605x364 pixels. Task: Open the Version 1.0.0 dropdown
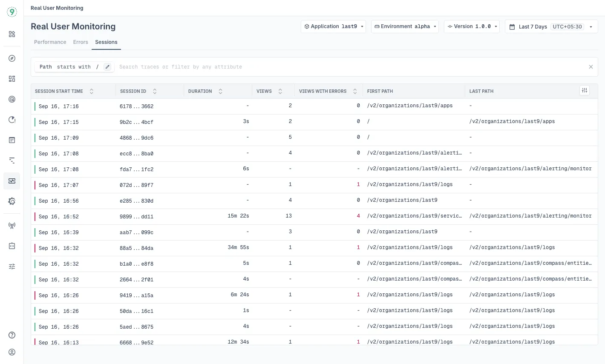(x=472, y=26)
